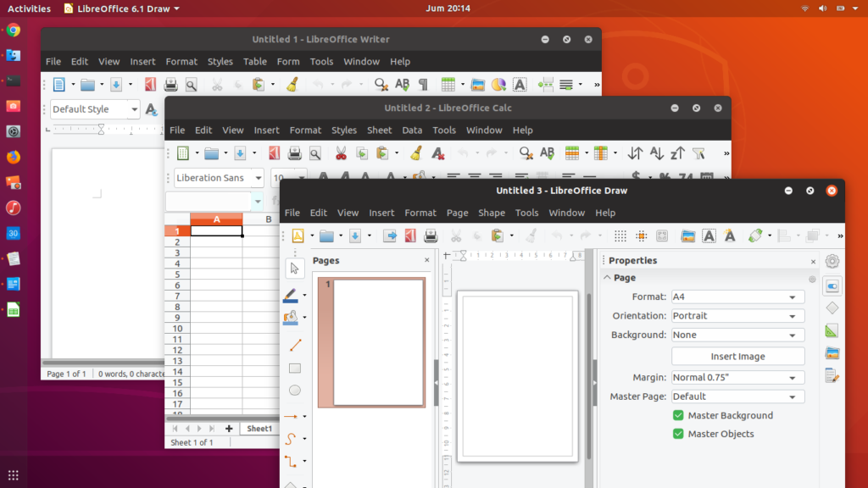
Task: Open the Form menu in Writer
Action: point(288,61)
